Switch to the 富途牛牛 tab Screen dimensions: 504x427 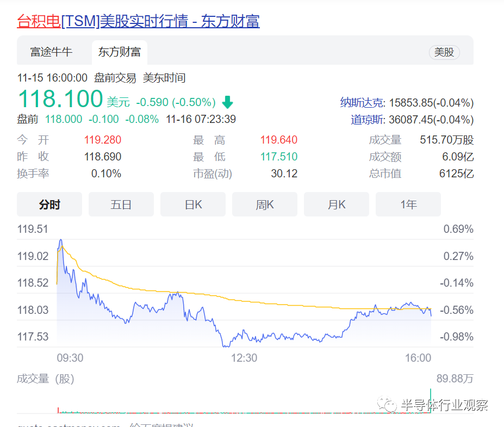(x=51, y=52)
